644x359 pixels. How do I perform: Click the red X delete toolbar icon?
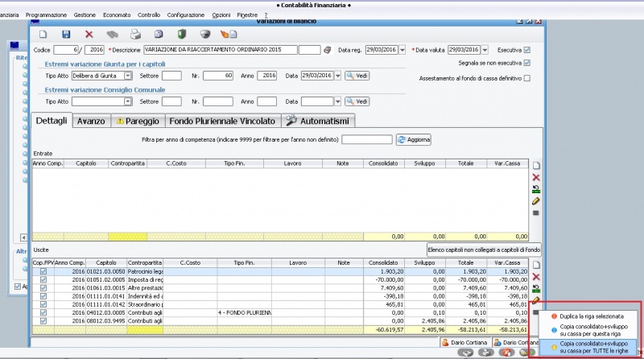tap(89, 35)
